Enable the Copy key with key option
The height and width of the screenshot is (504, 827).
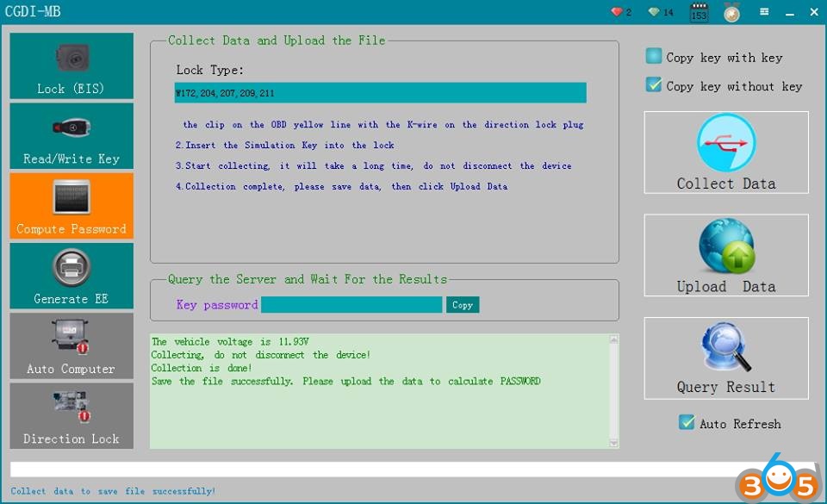pos(654,57)
